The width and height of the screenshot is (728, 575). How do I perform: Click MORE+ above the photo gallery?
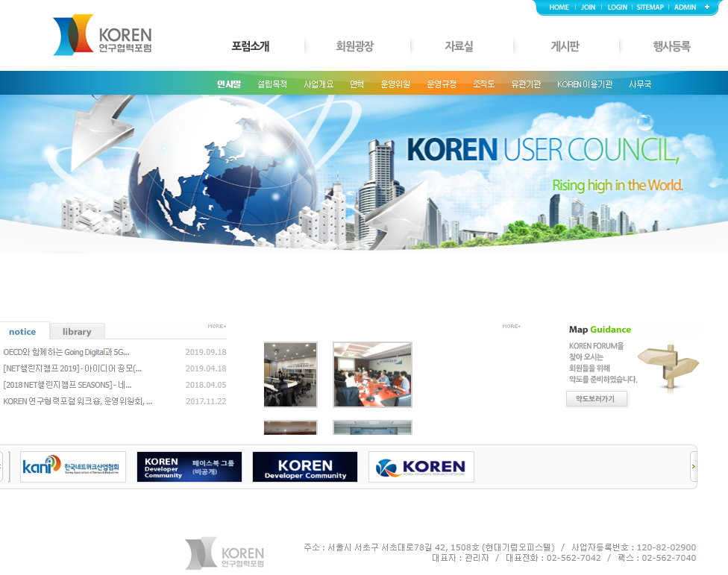(511, 326)
